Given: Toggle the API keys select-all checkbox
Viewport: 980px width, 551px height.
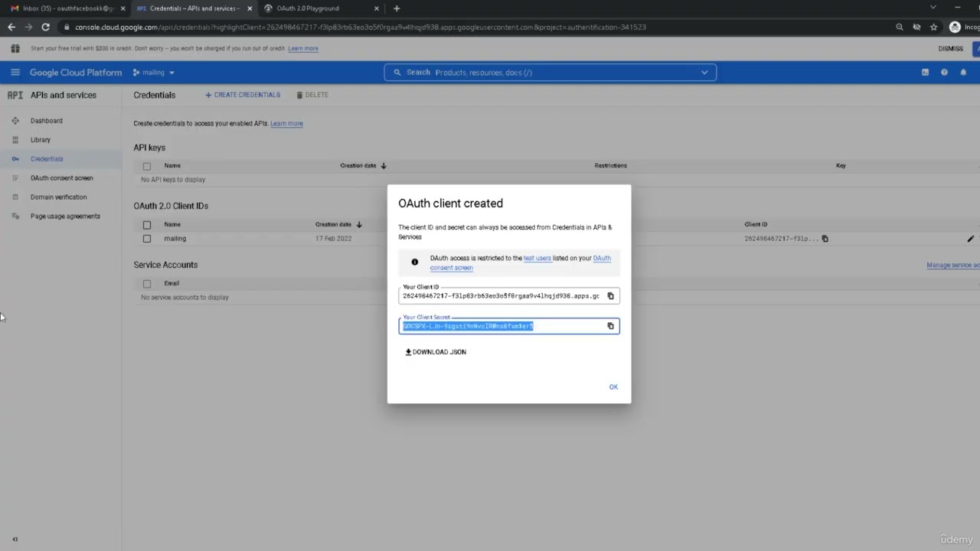Looking at the screenshot, I should pyautogui.click(x=147, y=166).
